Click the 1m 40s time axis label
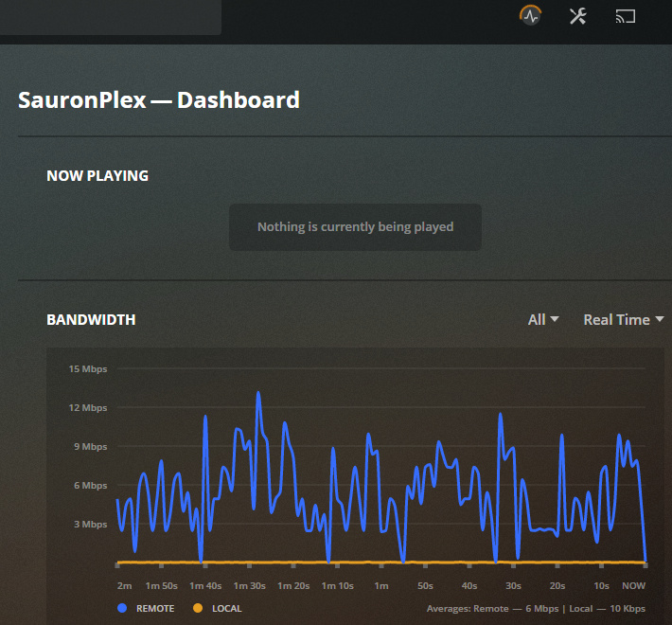 pos(205,585)
